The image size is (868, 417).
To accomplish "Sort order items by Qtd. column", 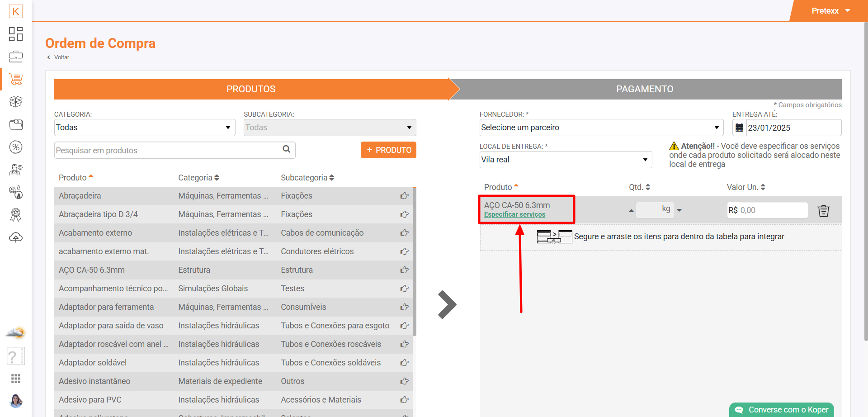I will point(639,187).
